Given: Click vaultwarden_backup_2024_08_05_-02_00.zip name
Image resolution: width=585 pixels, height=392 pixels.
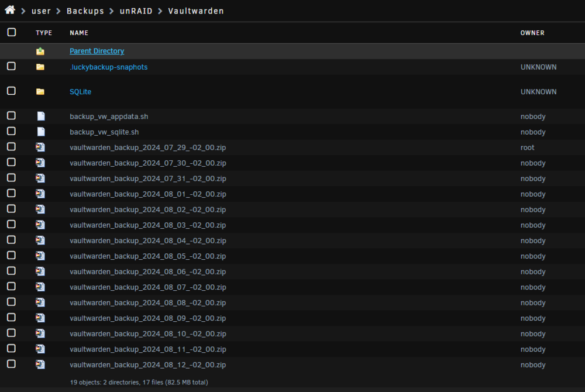Looking at the screenshot, I should (x=148, y=256).
